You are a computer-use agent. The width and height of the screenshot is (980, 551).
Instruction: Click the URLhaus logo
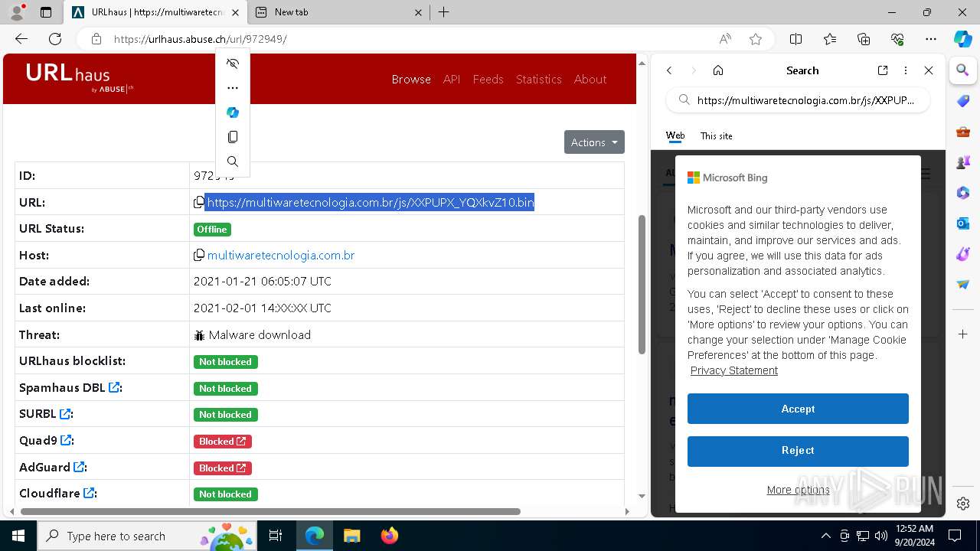point(80,77)
